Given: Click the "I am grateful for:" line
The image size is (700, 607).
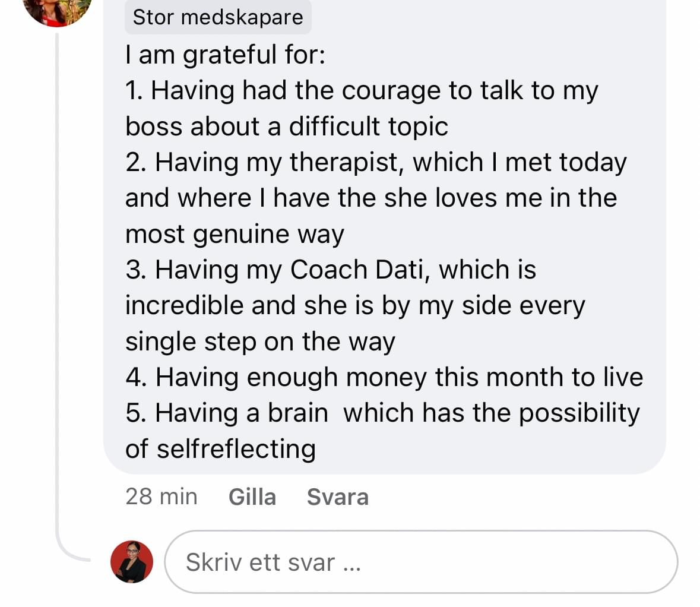Looking at the screenshot, I should coord(225,55).
